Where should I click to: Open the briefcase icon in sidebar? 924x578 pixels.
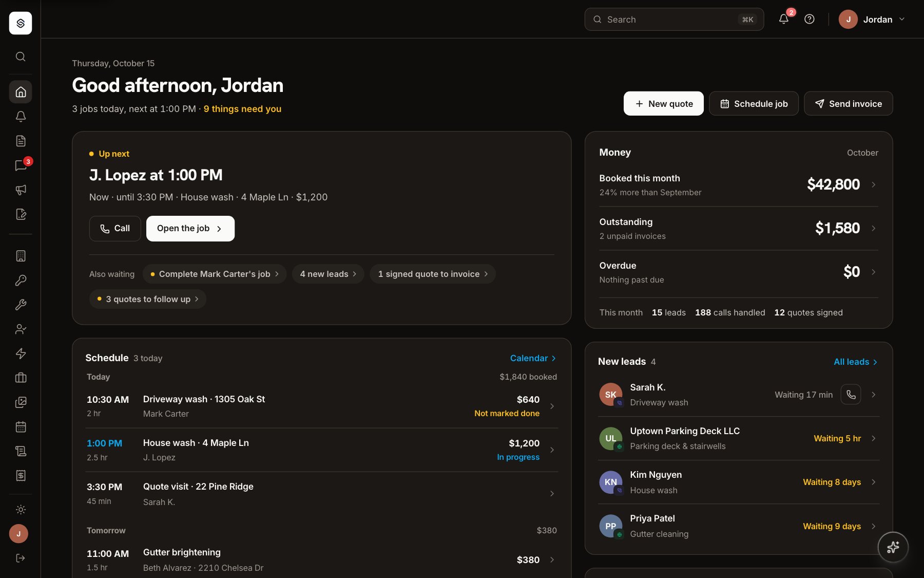coord(21,378)
